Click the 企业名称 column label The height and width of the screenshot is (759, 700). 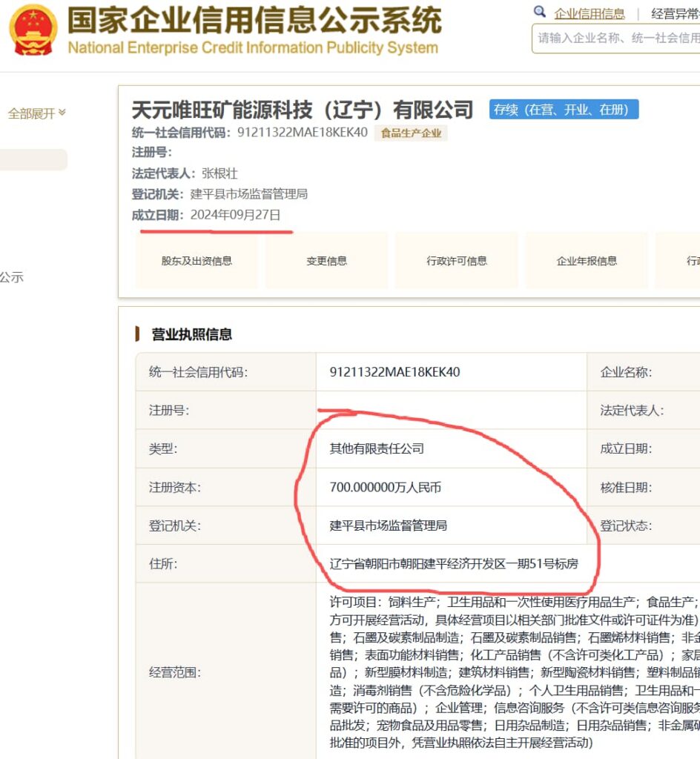click(626, 372)
